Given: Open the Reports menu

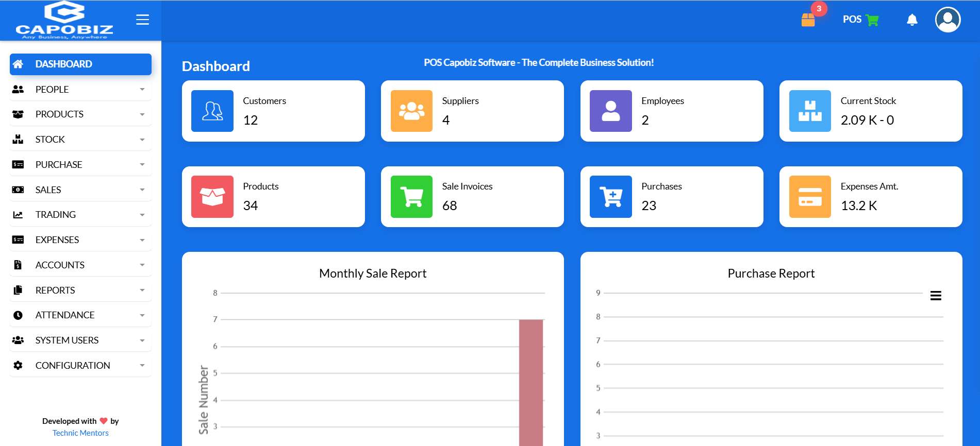Looking at the screenshot, I should [x=80, y=290].
